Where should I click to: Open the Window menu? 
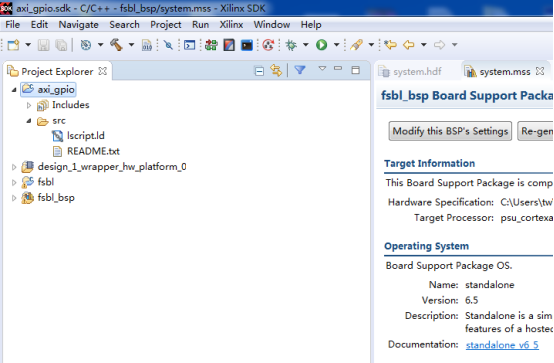click(x=272, y=25)
